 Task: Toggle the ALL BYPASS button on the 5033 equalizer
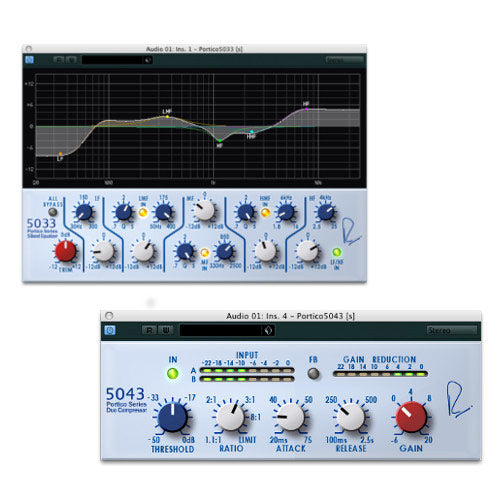coord(52,212)
